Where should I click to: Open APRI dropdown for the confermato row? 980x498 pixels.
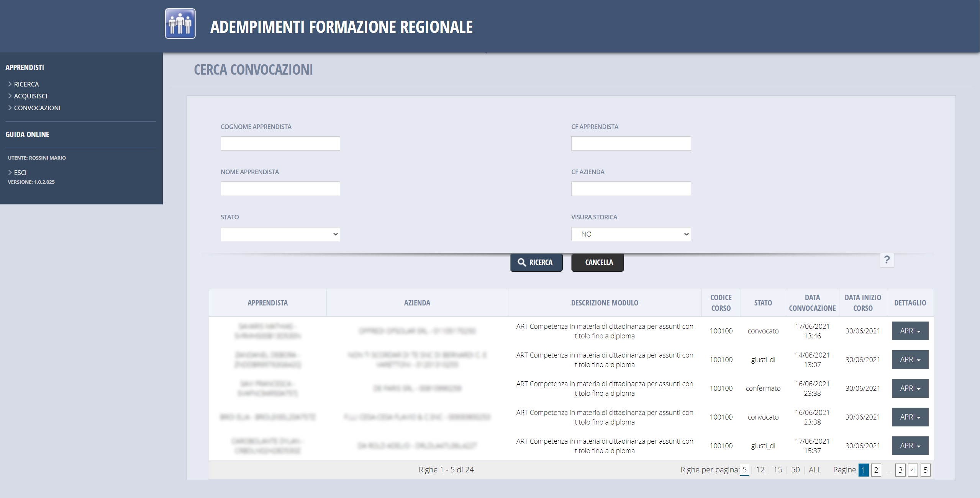pyautogui.click(x=910, y=388)
